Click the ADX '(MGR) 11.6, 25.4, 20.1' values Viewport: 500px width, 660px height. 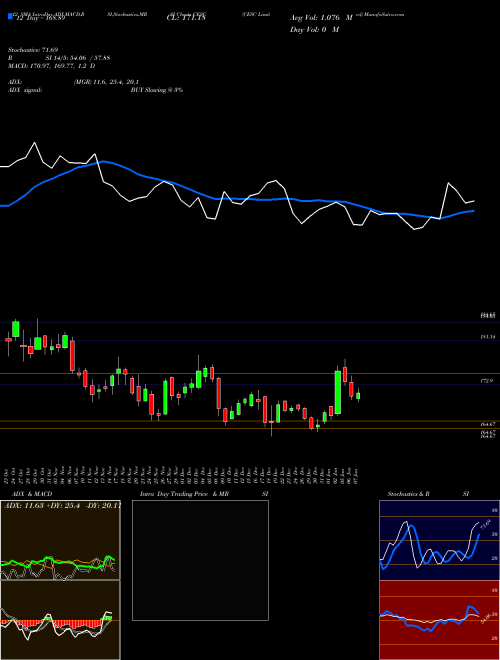[x=106, y=82]
